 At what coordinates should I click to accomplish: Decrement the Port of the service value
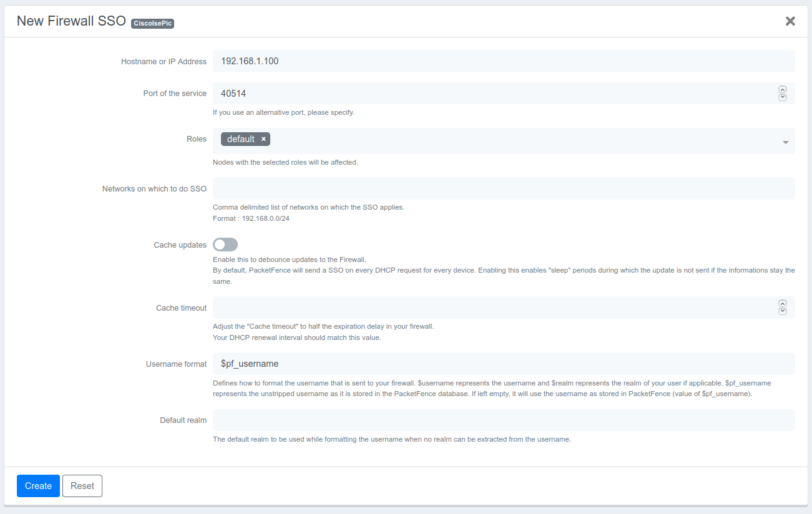[782, 97]
